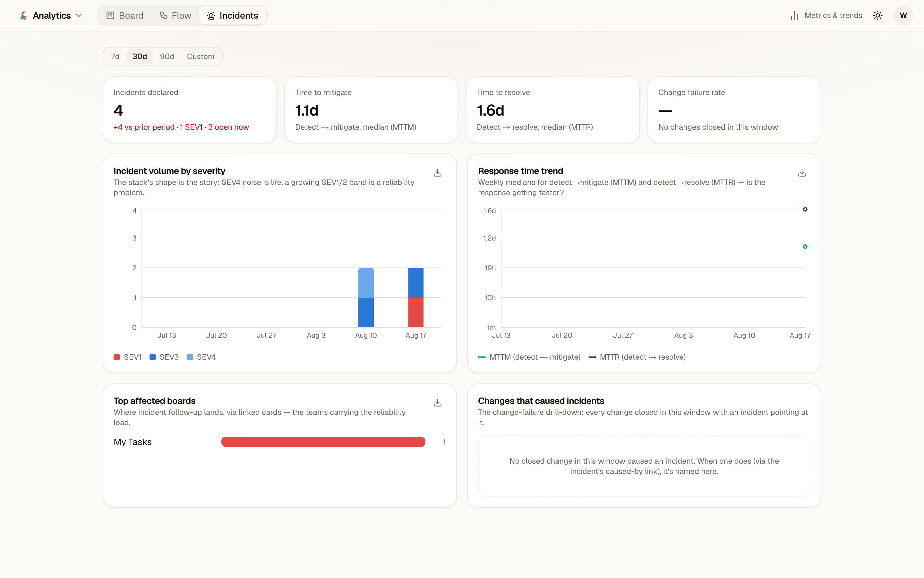Click the Analytics logo icon
Viewport: 924px width, 578px height.
pyautogui.click(x=23, y=15)
